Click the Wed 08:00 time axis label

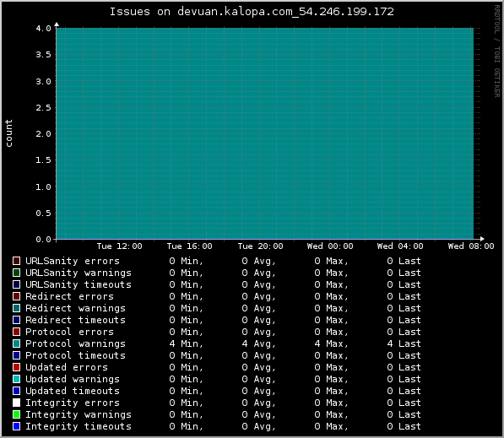471,246
